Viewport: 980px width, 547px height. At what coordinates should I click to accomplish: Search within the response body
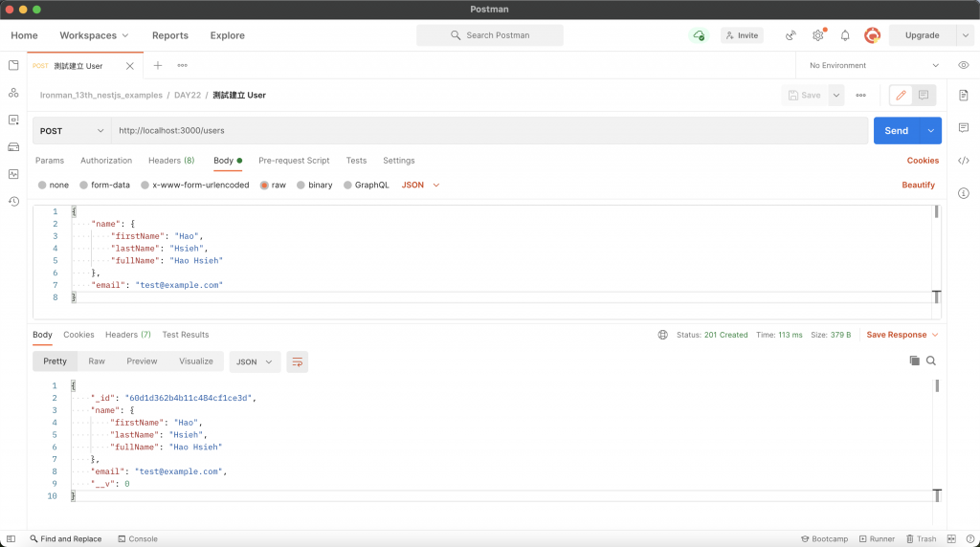coord(930,361)
